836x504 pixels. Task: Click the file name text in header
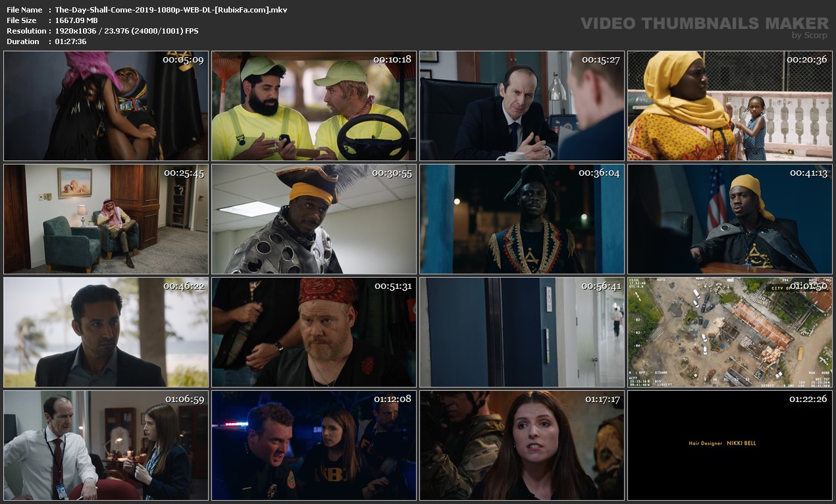click(x=170, y=10)
